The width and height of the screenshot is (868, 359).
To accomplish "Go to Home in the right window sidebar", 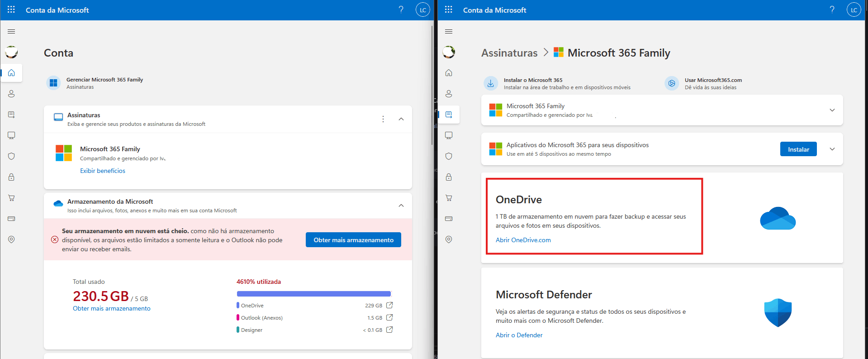I will point(449,72).
